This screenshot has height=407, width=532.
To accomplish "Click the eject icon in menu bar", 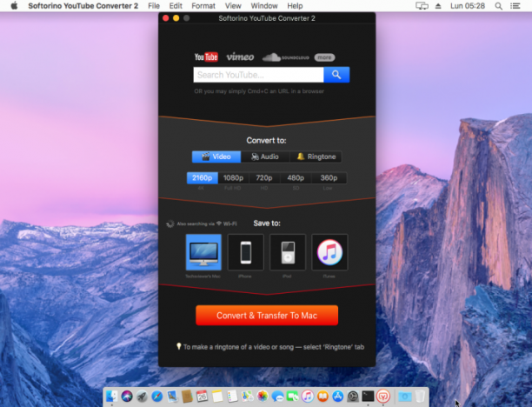I will (438, 6).
